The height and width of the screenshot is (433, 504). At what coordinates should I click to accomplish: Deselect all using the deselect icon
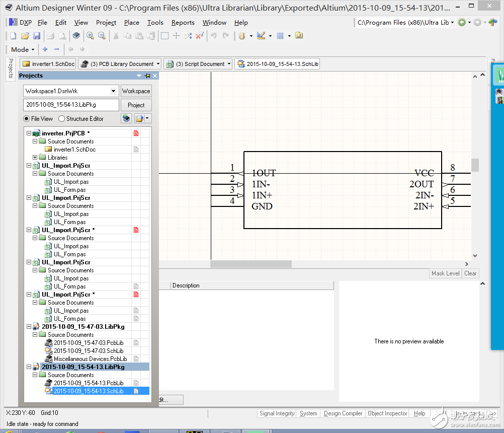click(x=188, y=36)
